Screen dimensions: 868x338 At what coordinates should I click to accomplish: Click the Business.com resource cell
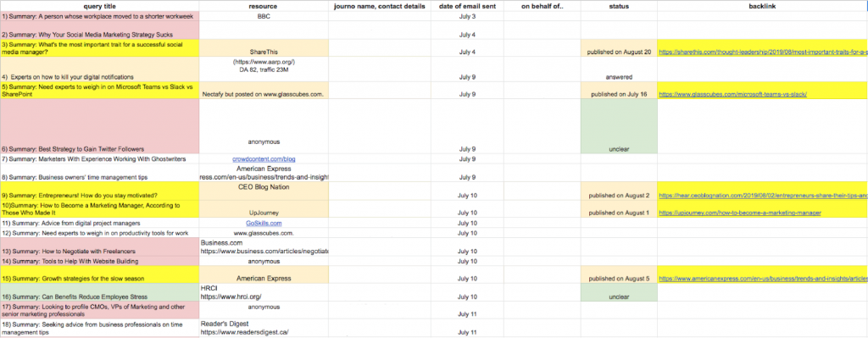click(x=264, y=247)
